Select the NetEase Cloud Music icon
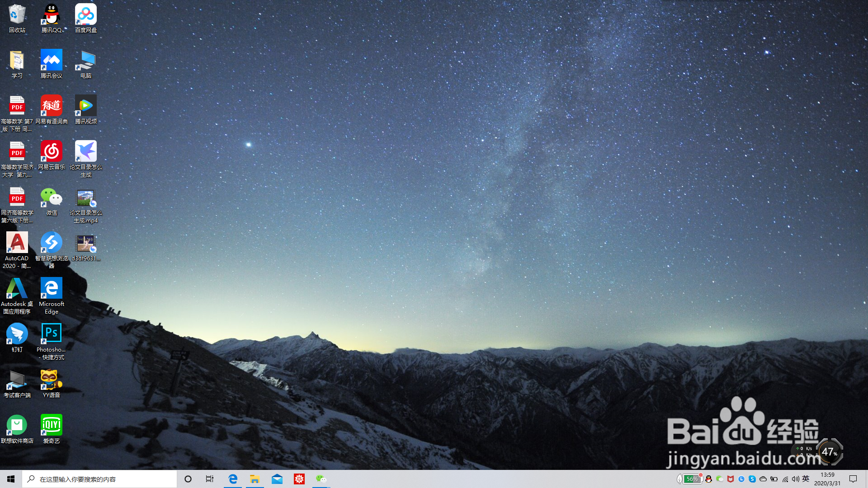 (51, 151)
